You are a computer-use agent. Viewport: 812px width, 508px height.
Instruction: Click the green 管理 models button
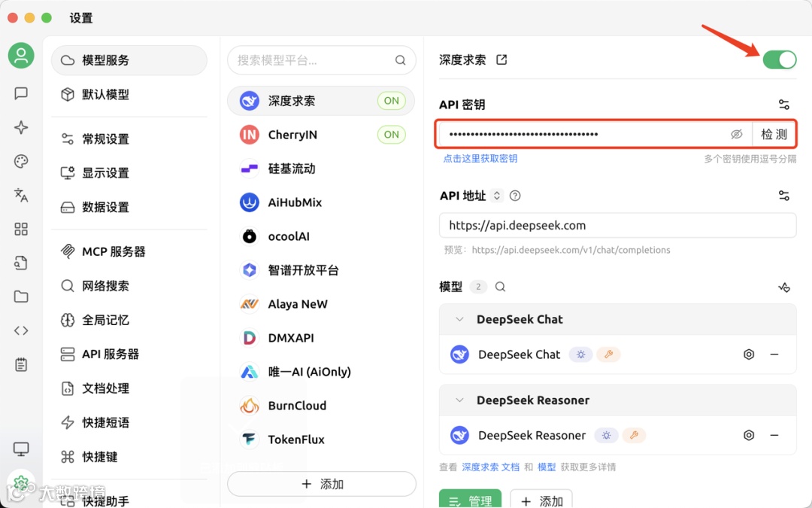pyautogui.click(x=470, y=499)
